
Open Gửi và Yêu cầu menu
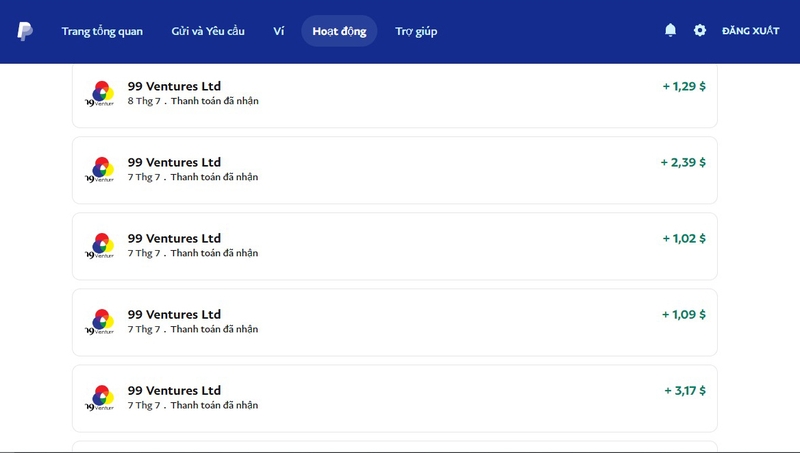point(208,31)
